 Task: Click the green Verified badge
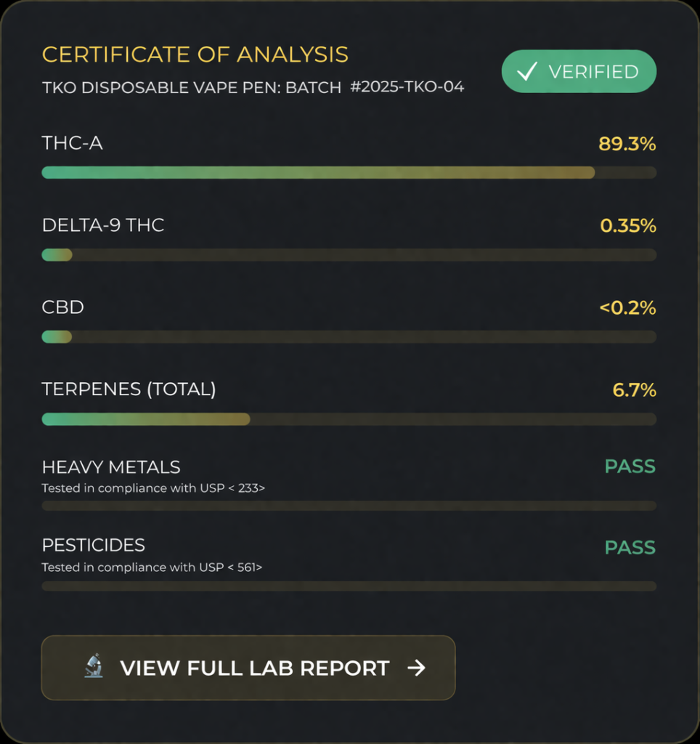coord(579,71)
